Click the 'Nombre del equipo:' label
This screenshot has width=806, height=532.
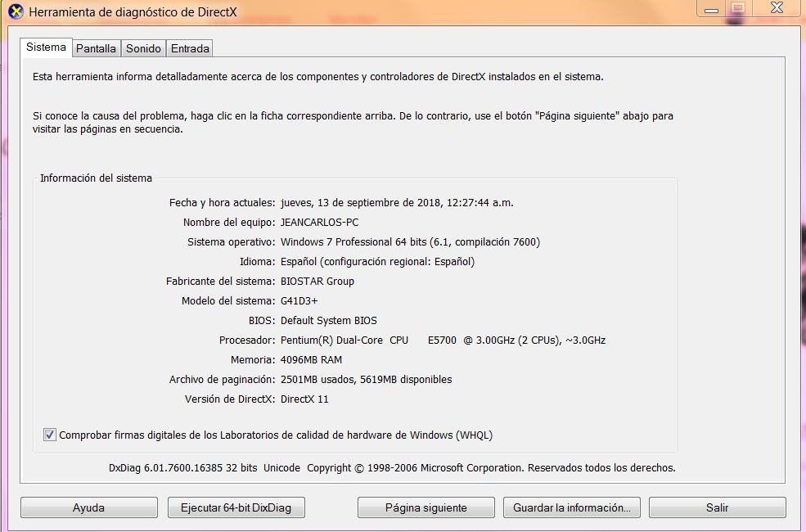click(x=229, y=222)
